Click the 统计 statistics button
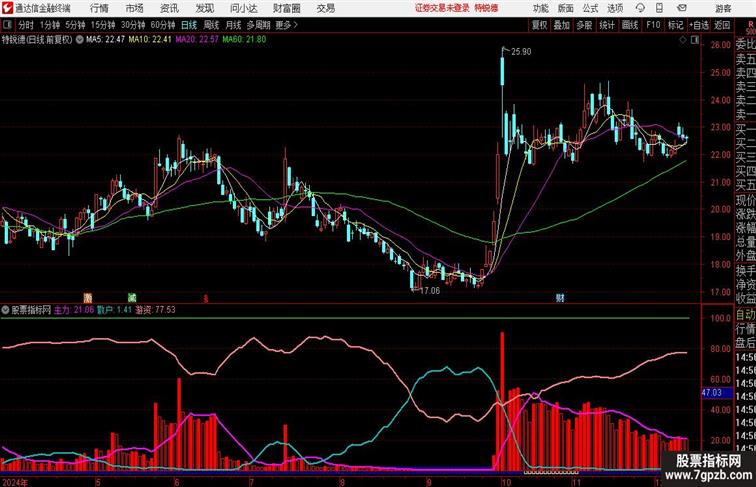756x487 pixels. tap(607, 25)
